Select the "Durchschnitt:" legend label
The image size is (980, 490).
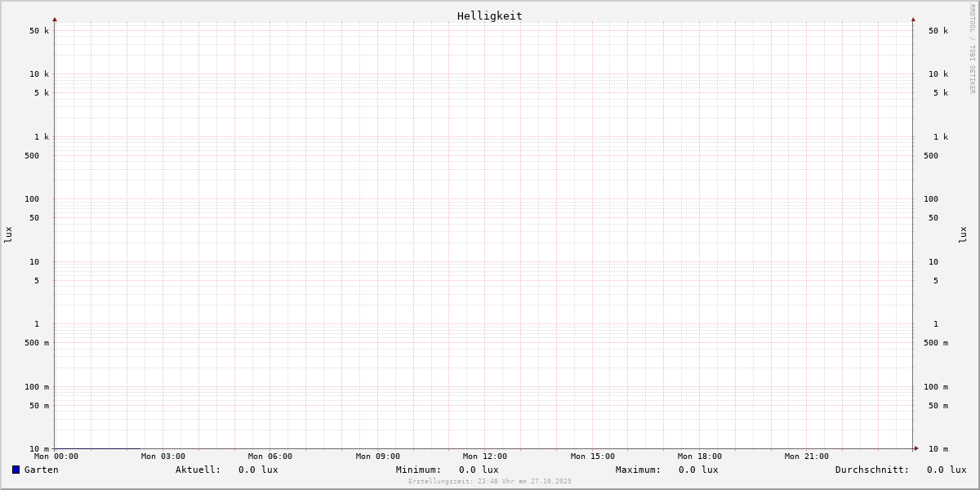[x=872, y=470]
